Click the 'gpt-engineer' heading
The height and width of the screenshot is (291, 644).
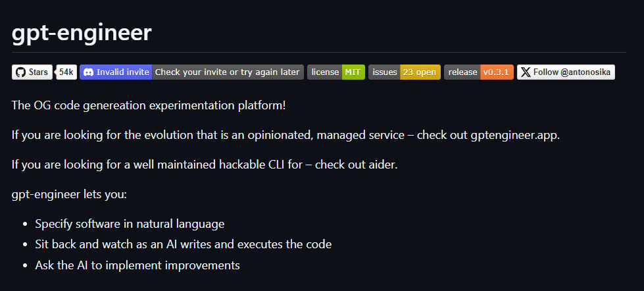(82, 32)
